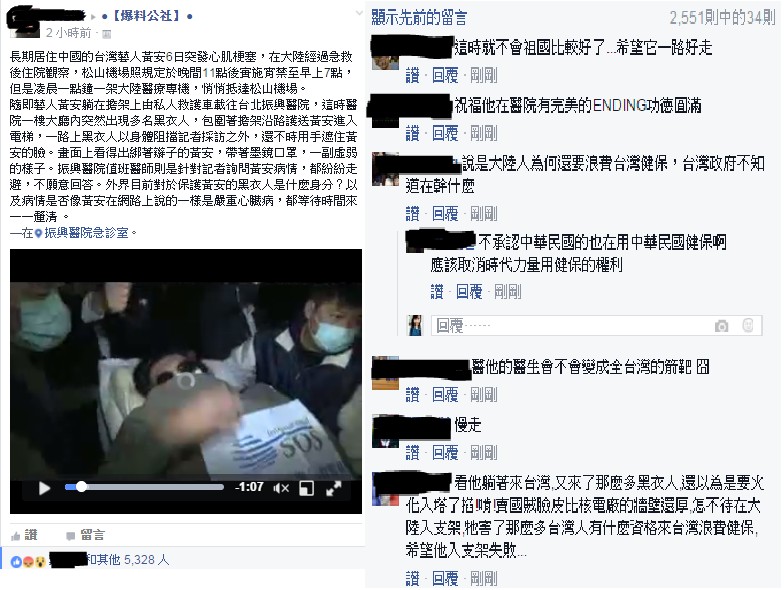Like the post with thumbs-up button
784x590 pixels.
click(24, 536)
